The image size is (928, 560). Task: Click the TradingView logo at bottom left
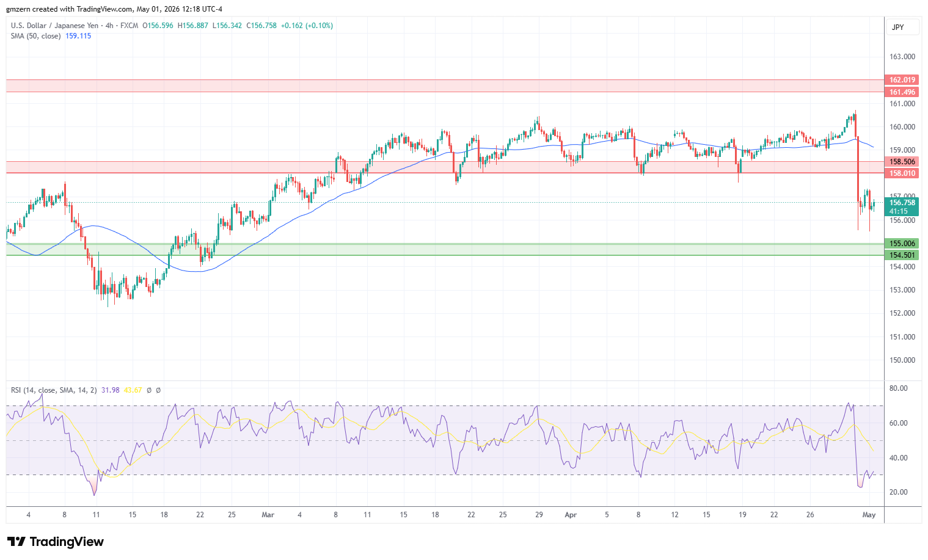55,542
